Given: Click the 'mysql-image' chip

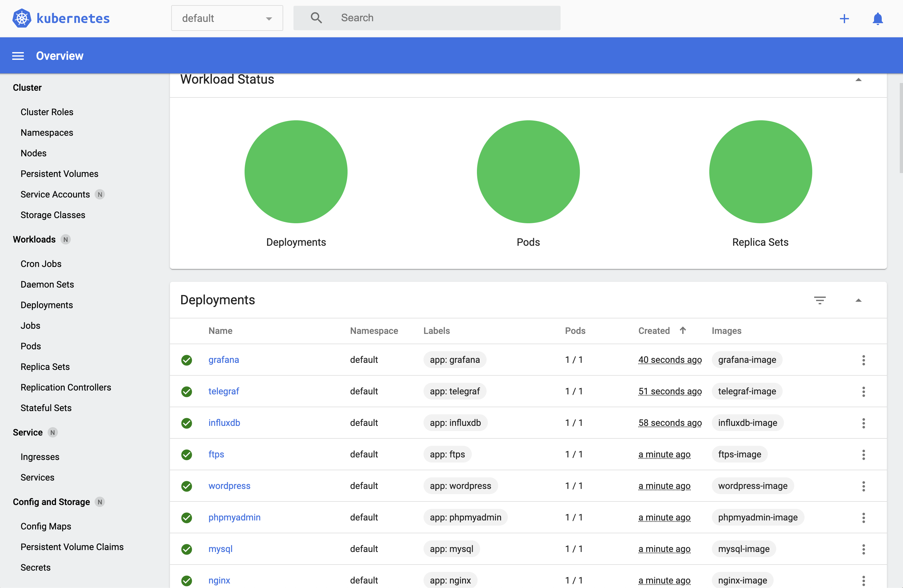Looking at the screenshot, I should [x=744, y=548].
